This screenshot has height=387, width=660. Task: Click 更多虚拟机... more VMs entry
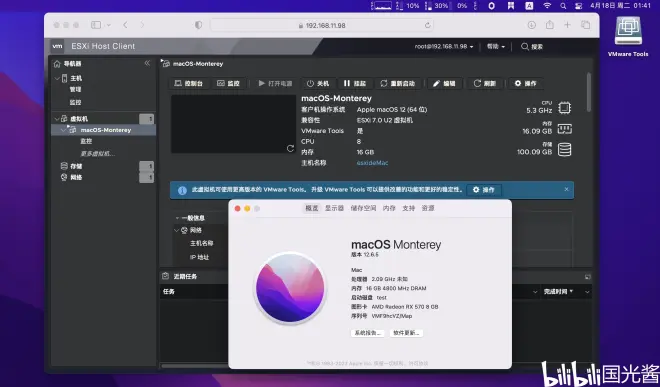97,153
